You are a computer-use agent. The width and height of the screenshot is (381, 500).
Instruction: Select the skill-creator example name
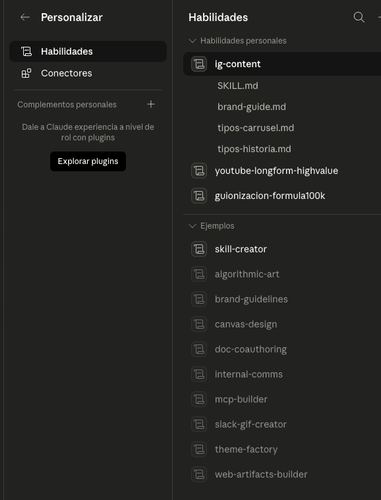241,249
